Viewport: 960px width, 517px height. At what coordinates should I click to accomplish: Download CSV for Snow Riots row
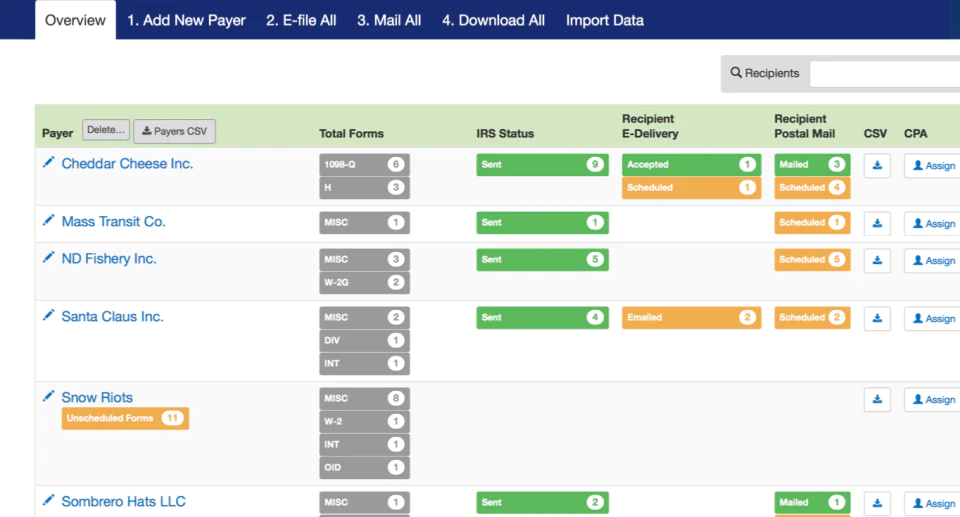pyautogui.click(x=877, y=399)
